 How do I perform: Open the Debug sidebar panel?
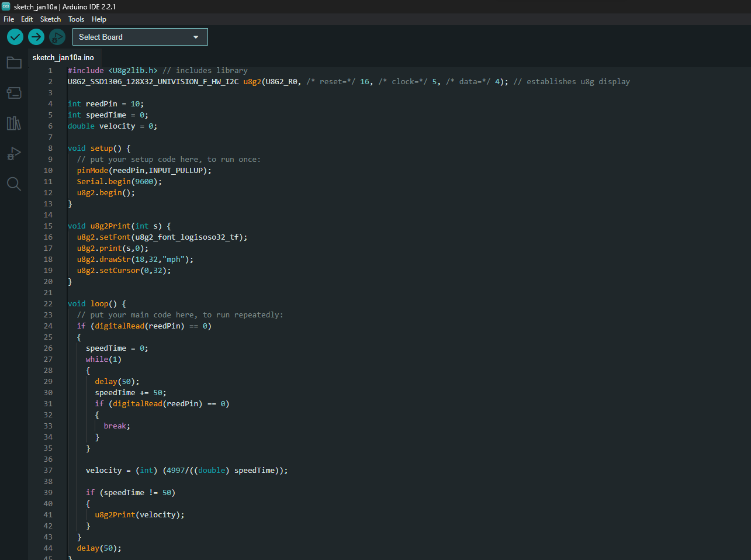14,154
